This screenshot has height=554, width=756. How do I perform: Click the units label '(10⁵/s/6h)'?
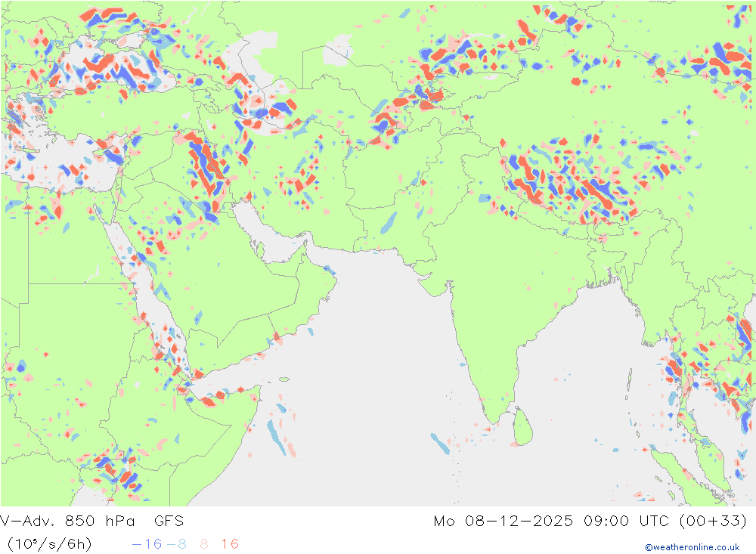click(x=50, y=544)
